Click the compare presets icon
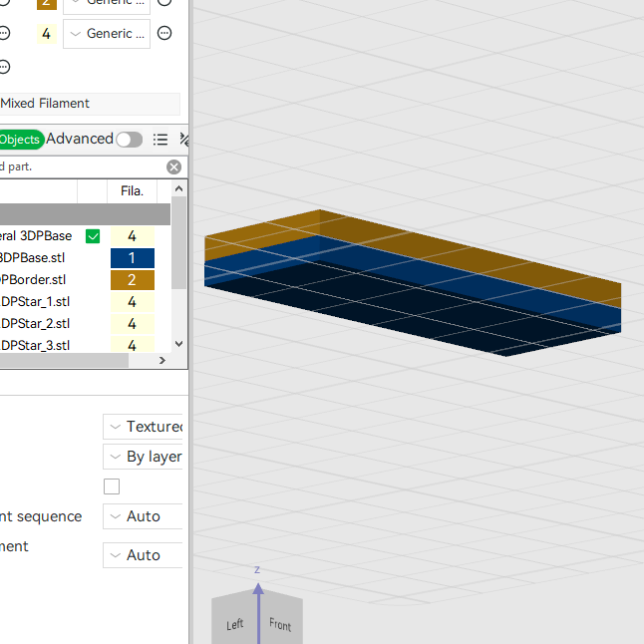644x644 pixels. click(x=184, y=140)
